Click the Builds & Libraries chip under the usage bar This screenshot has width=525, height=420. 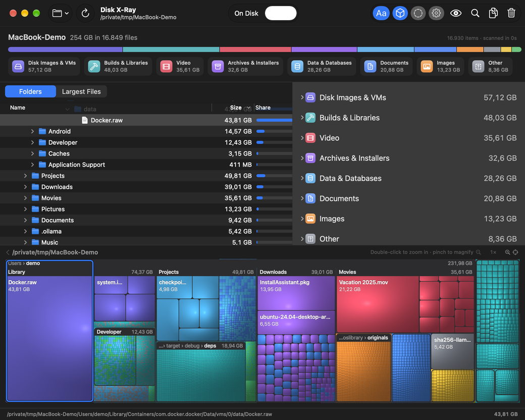[118, 66]
